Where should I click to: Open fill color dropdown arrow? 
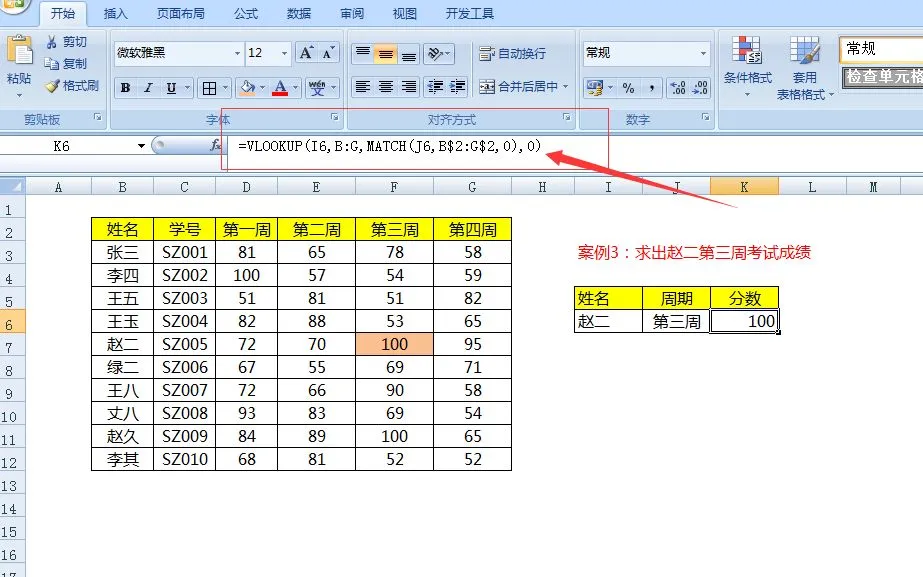263,88
